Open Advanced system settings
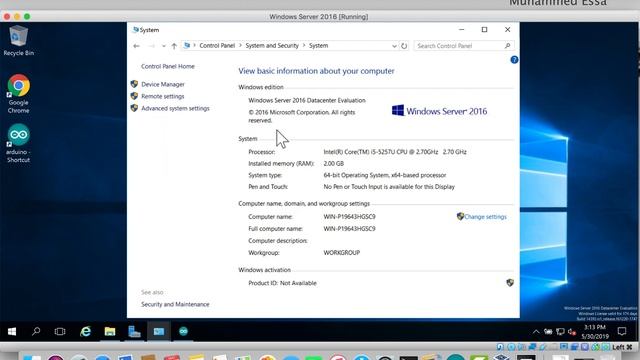The height and width of the screenshot is (360, 640). coord(175,108)
